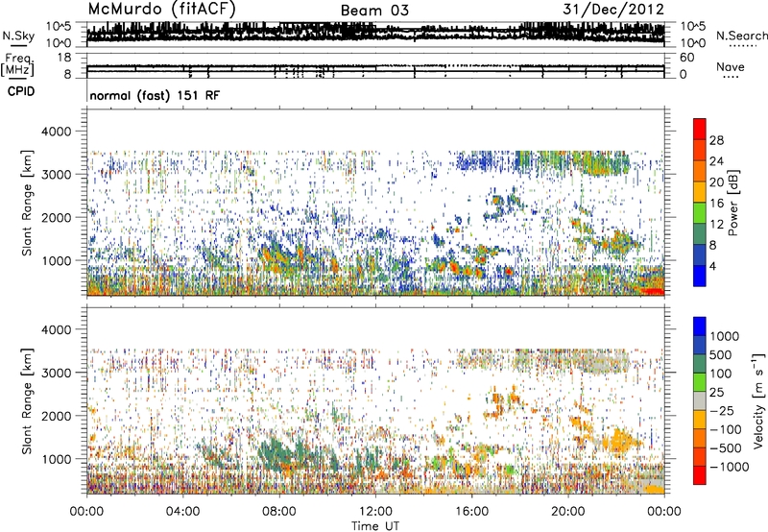The image size is (768, 532).
Task: Click the "Time UT" axis title
Action: (x=375, y=526)
